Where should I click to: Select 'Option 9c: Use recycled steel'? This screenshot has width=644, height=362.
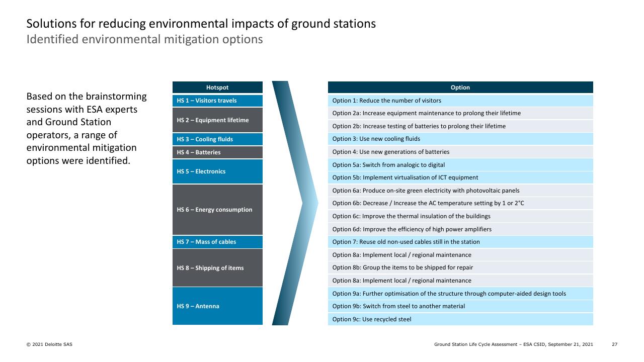pyautogui.click(x=460, y=319)
